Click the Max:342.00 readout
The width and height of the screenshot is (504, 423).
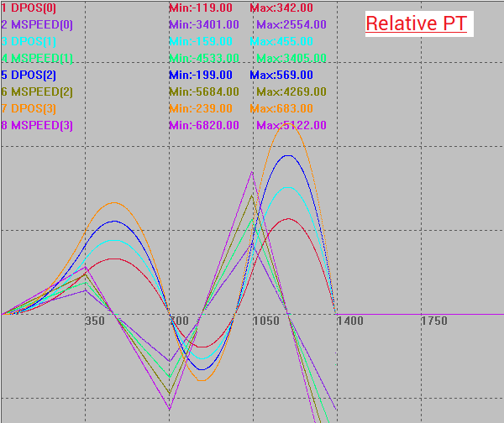281,8
